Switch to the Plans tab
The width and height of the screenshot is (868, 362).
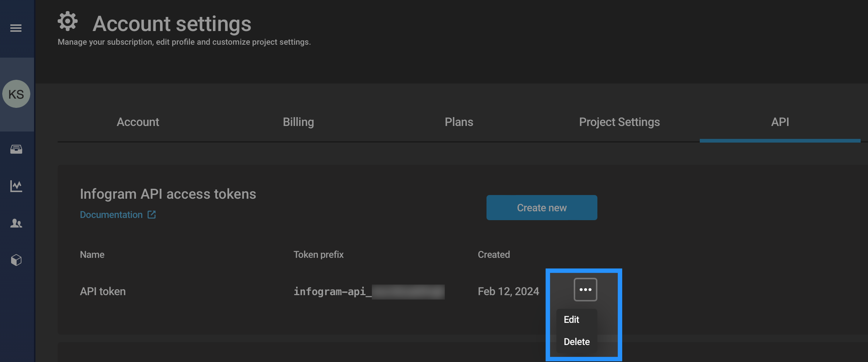coord(459,122)
